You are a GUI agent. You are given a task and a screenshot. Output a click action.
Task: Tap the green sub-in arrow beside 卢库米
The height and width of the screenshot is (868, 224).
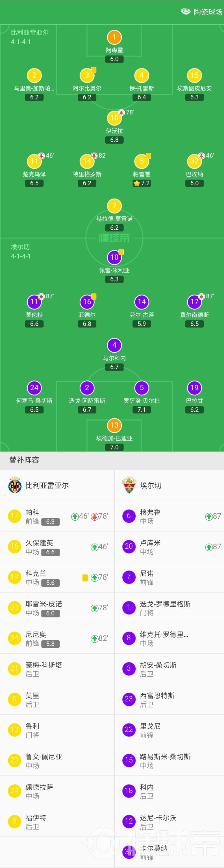(209, 547)
